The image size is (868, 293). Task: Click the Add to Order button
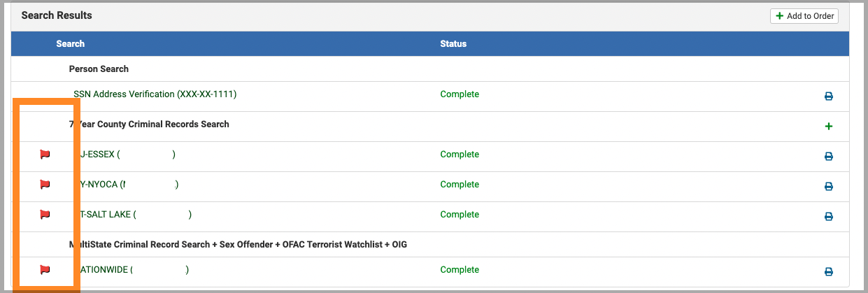(804, 16)
